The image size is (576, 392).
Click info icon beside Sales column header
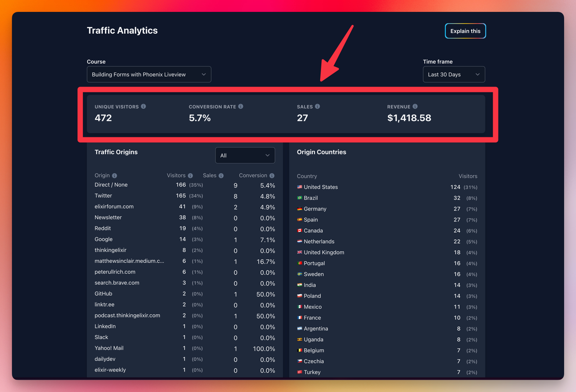pos(221,176)
